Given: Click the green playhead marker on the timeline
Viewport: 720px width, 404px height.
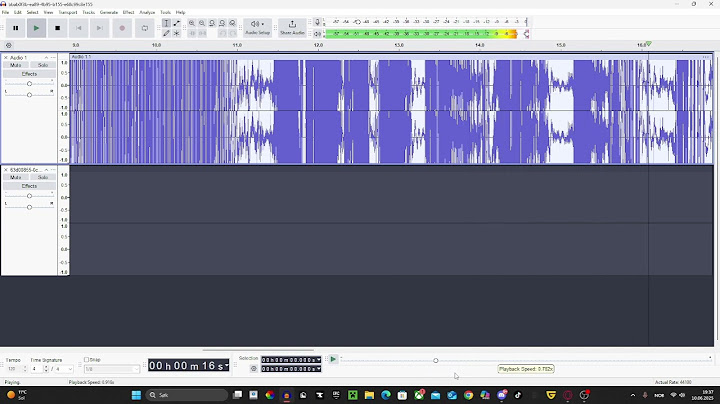Looking at the screenshot, I should pyautogui.click(x=648, y=44).
